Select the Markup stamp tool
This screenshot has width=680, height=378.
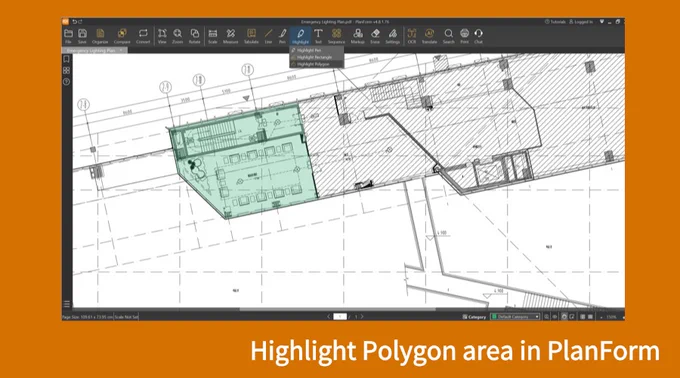pyautogui.click(x=357, y=36)
